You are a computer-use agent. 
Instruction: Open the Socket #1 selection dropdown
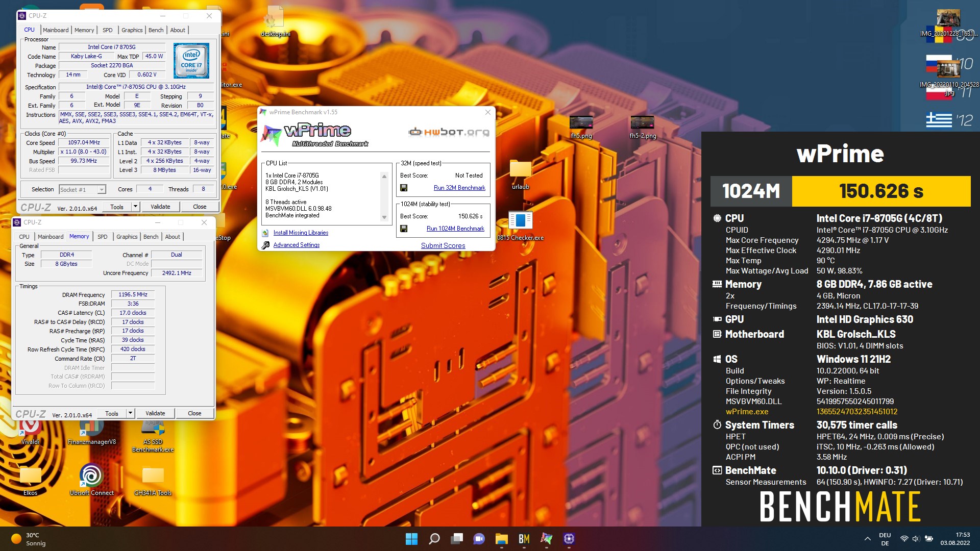82,189
